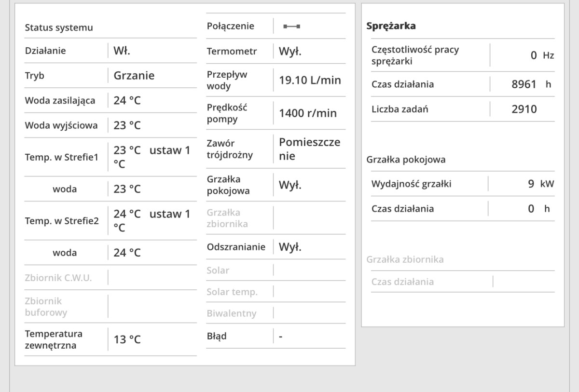Screen dimensions: 579x392
Task: Click the Temp. w Strefie1 label
Action: pos(62,157)
